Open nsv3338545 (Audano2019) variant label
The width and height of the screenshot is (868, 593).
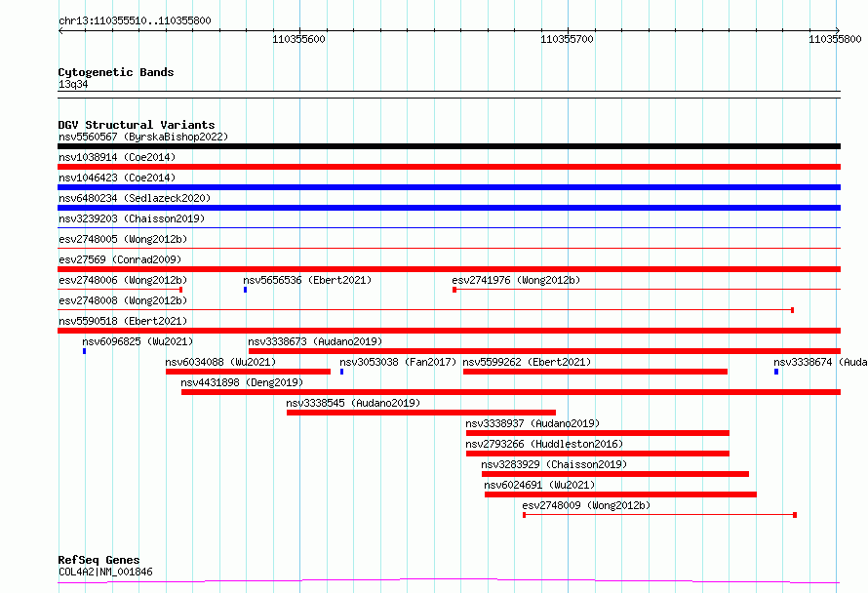point(353,403)
